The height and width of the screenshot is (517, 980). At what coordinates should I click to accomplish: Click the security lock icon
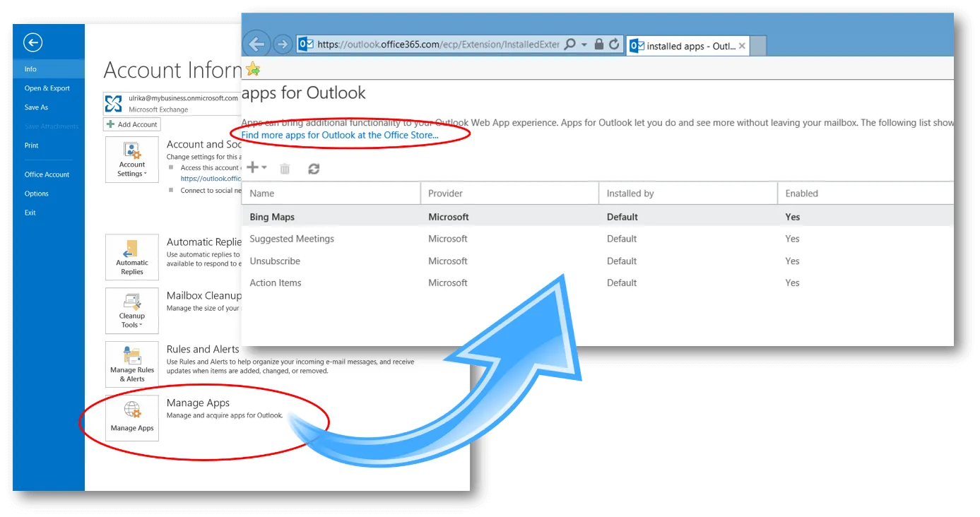[599, 44]
